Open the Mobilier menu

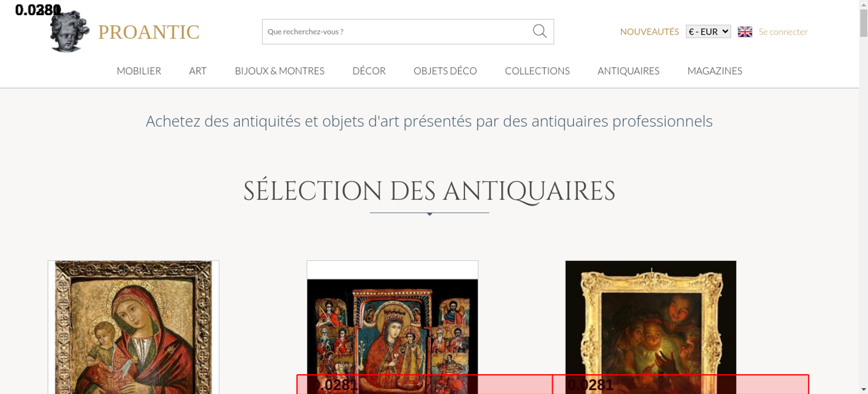coord(139,71)
